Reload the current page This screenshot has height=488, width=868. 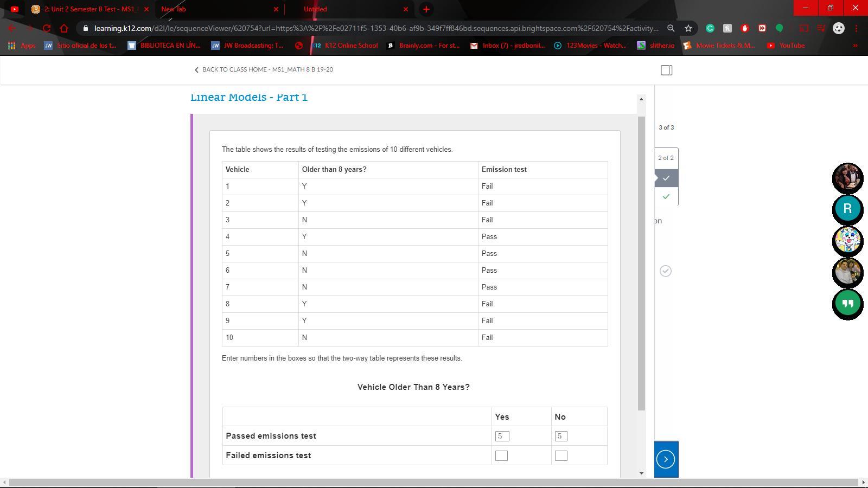(x=47, y=28)
